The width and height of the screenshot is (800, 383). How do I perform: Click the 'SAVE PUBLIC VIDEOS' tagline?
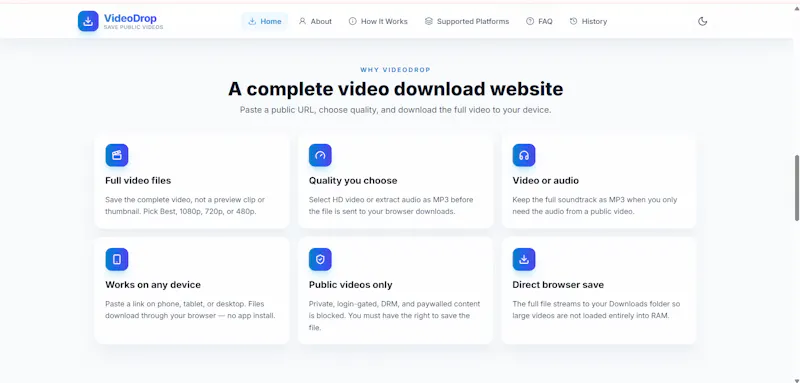pos(133,28)
